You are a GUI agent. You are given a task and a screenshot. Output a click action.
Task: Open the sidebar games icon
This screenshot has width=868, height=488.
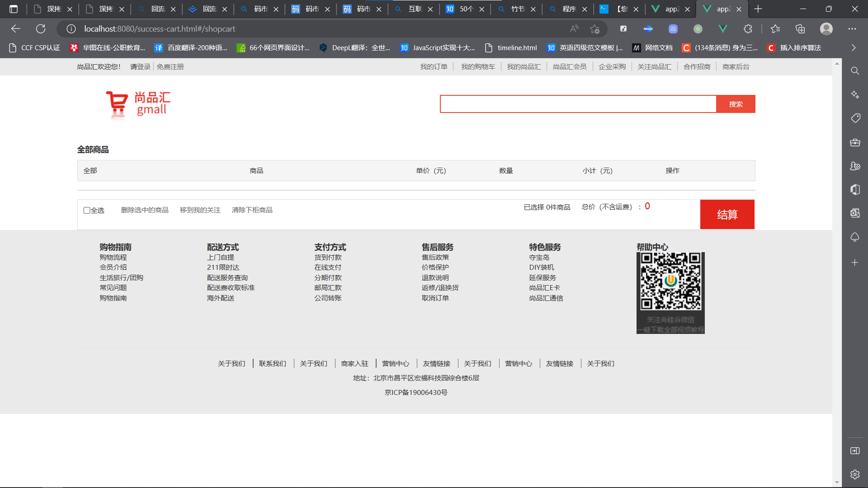click(x=855, y=166)
